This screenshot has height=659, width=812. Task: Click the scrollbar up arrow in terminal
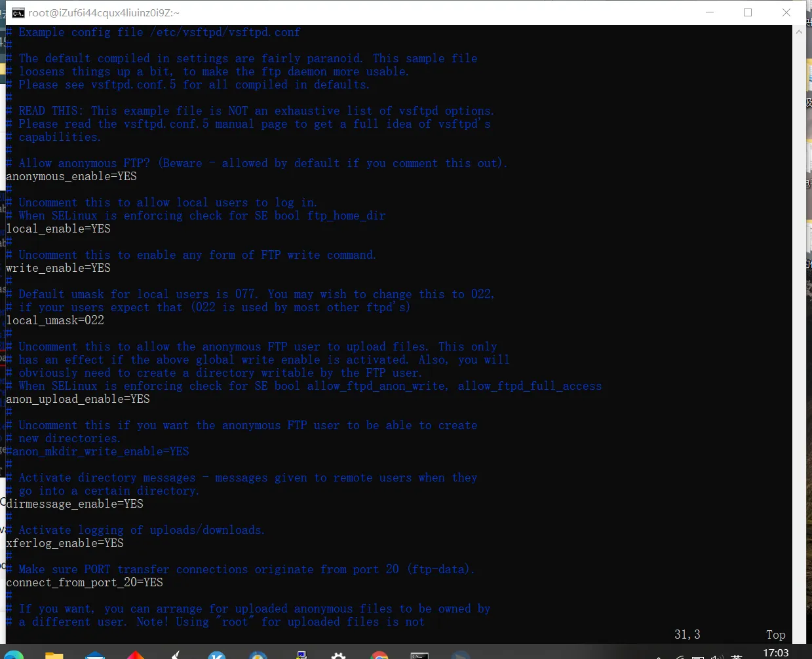tap(798, 31)
